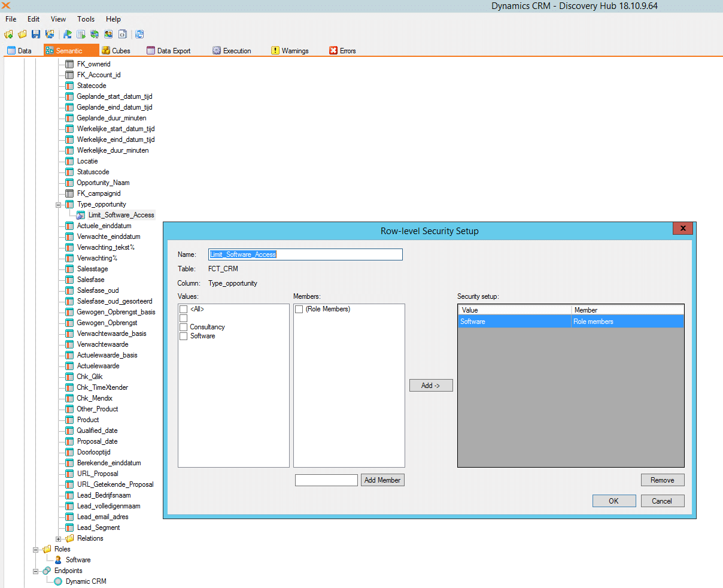Click the Save As toolbar icon
723x588 pixels.
click(50, 34)
